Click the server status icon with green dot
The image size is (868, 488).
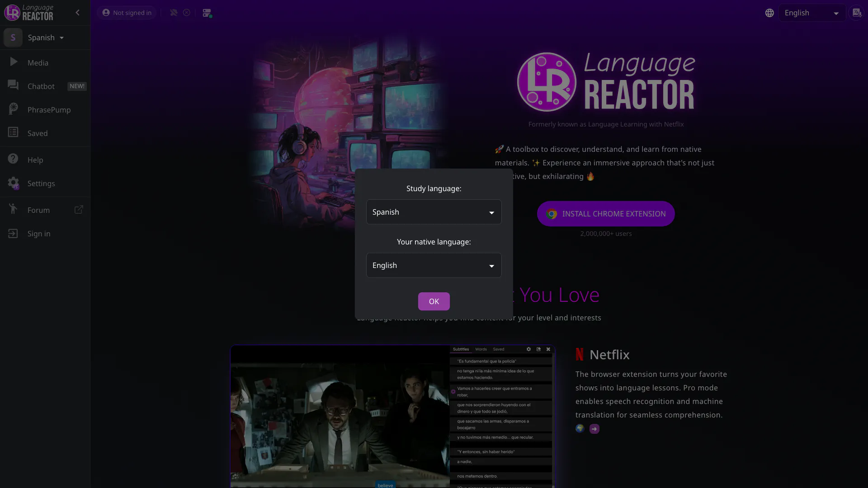tap(207, 13)
